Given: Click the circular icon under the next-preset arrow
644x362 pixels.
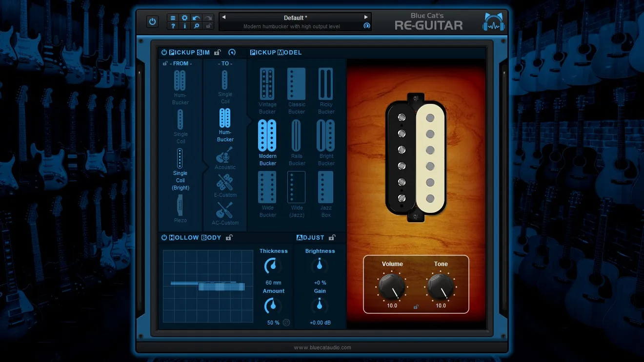Looking at the screenshot, I should point(366,26).
